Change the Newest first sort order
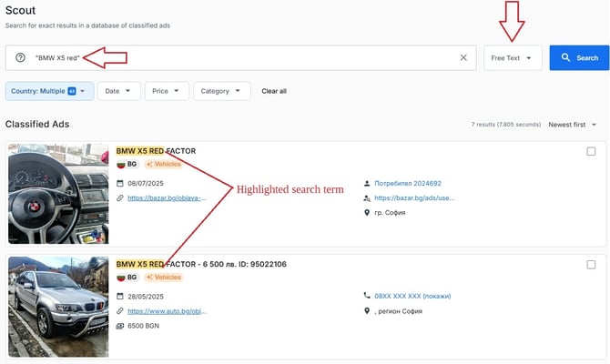The height and width of the screenshot is (364, 610). (573, 125)
